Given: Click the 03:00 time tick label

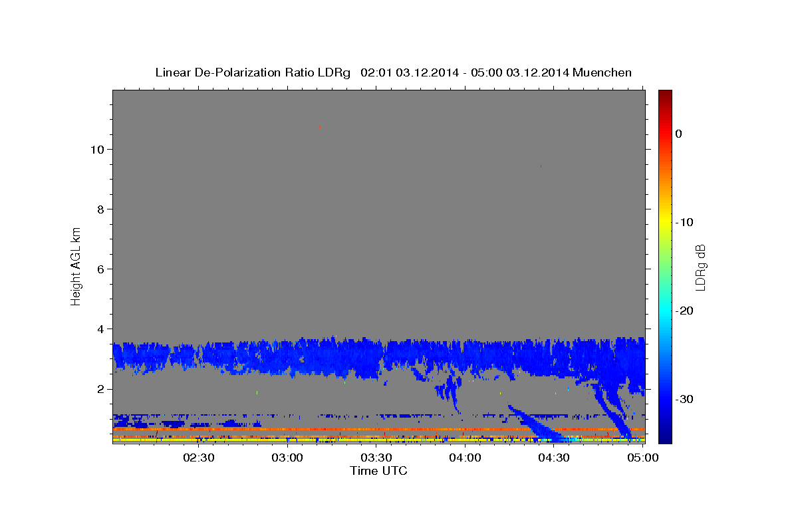Looking at the screenshot, I should point(287,458).
